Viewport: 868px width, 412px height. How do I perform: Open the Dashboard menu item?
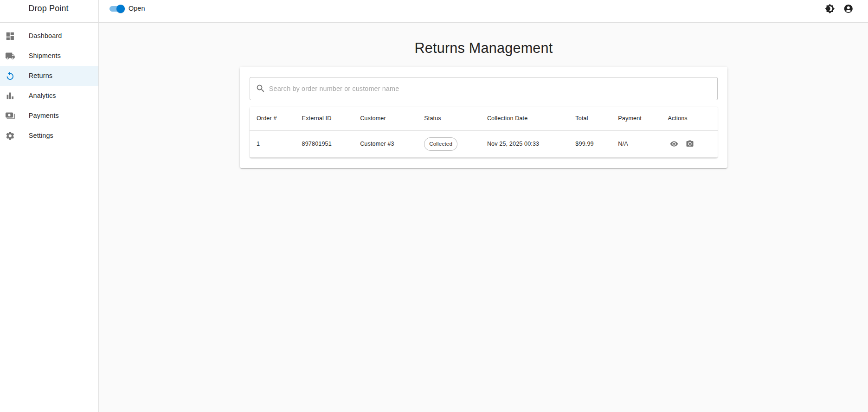point(45,36)
